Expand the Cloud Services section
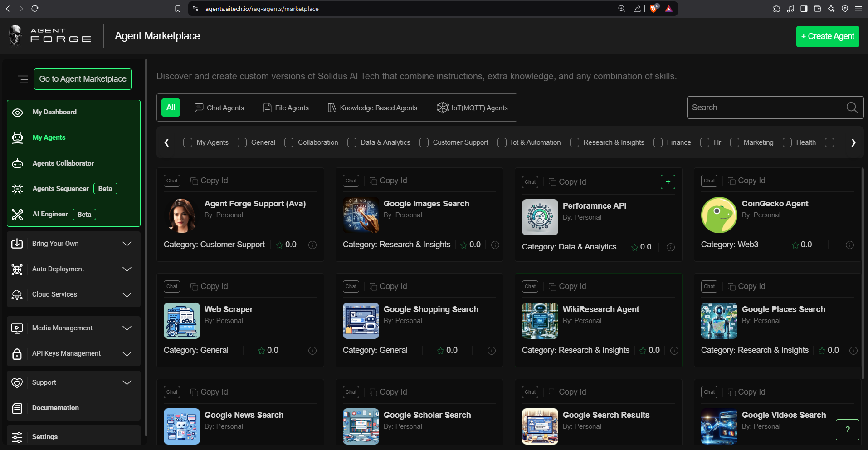The width and height of the screenshot is (868, 450). [73, 295]
